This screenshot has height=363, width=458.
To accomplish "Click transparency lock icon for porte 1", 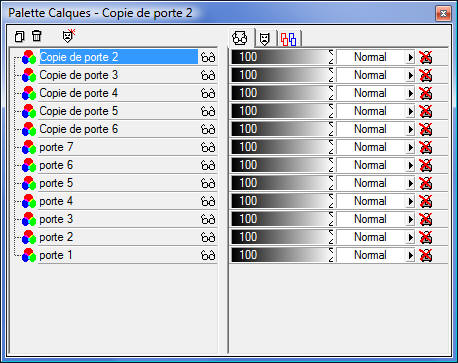I will point(426,255).
